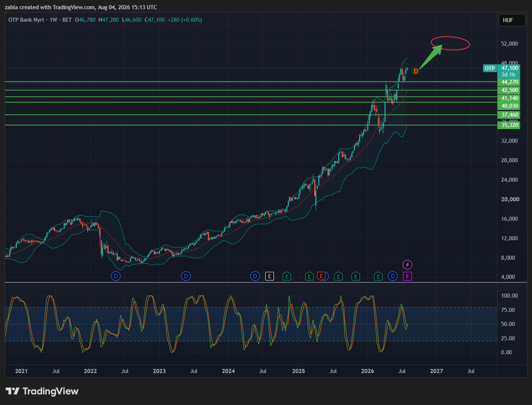
Task: Click the OTP symbol tag on the price scale
Action: 490,68
